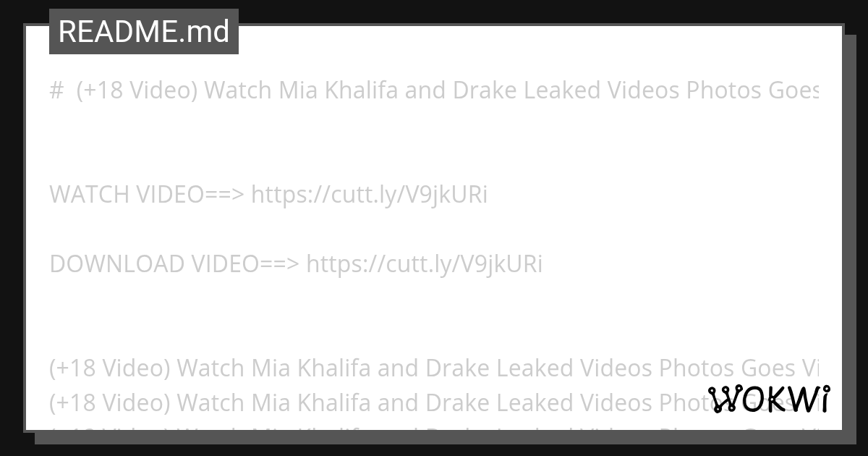Open the README.md tab
868x456 pixels.
144,32
